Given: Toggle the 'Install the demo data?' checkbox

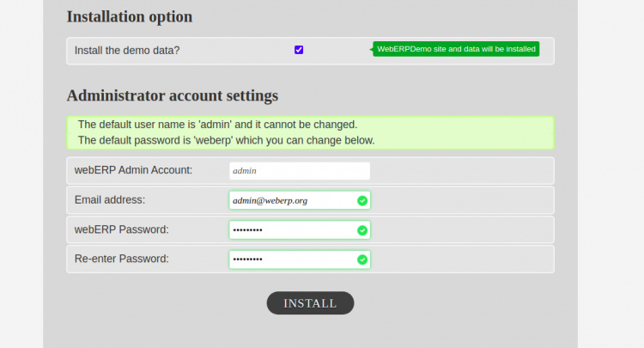Looking at the screenshot, I should coord(299,50).
